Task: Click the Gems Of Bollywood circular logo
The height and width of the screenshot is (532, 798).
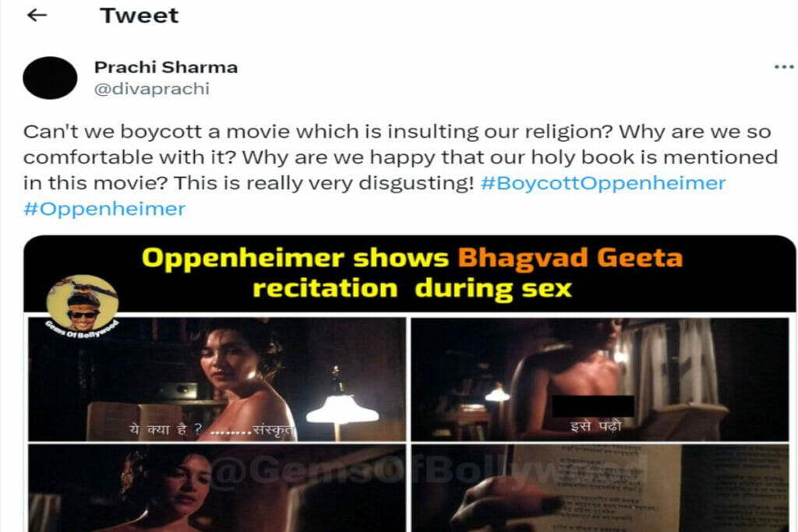Action: point(83,303)
